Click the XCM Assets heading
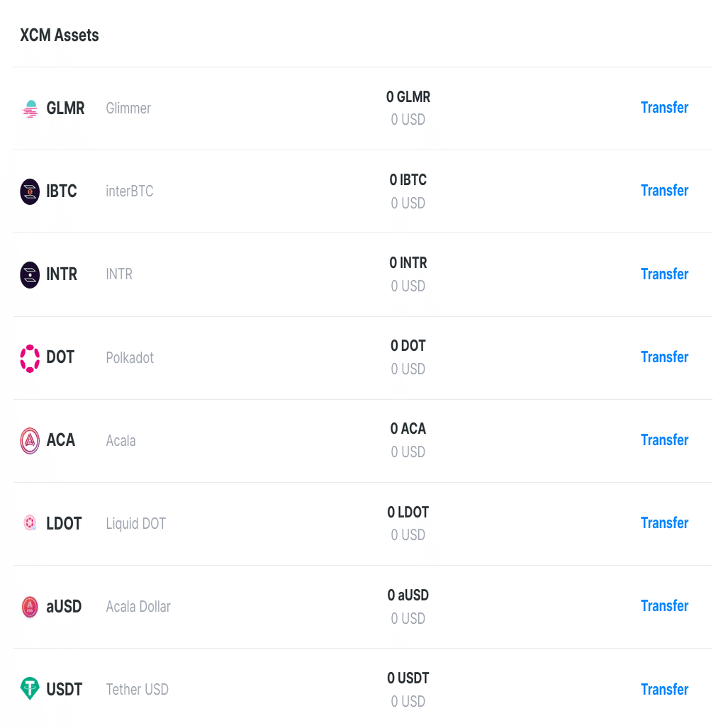Image resolution: width=728 pixels, height=728 pixels. tap(60, 35)
